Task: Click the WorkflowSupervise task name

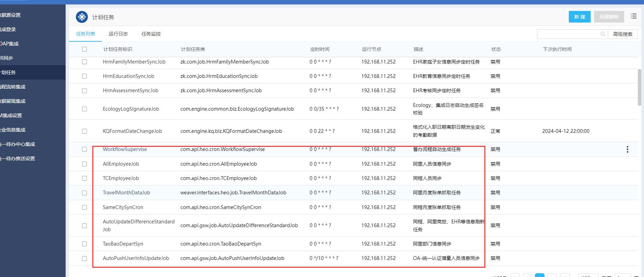Action: [125, 149]
